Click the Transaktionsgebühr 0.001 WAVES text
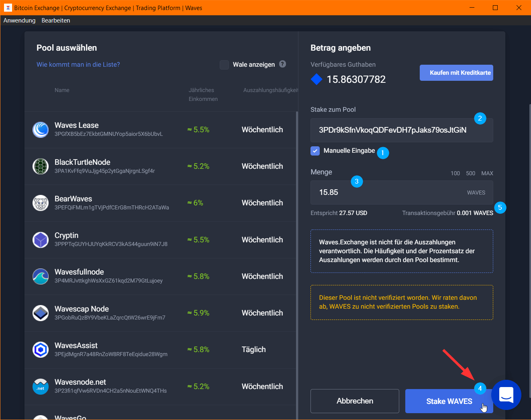The height and width of the screenshot is (420, 531). 447,213
